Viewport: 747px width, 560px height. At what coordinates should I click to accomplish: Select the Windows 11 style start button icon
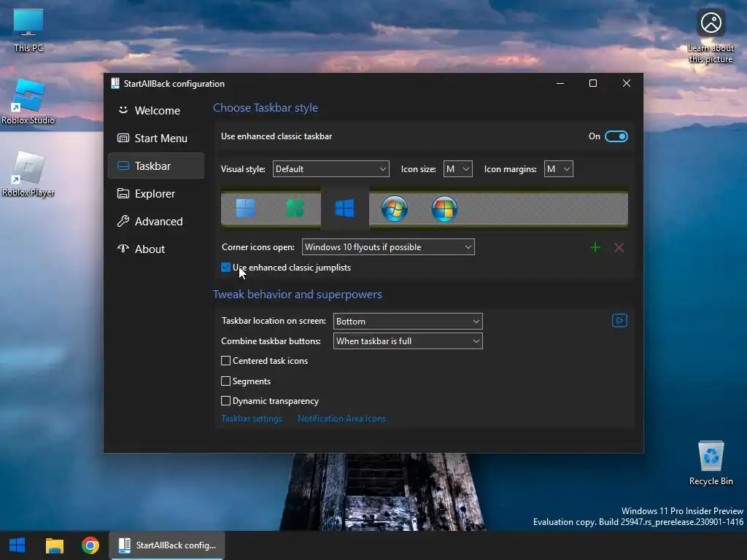246,209
